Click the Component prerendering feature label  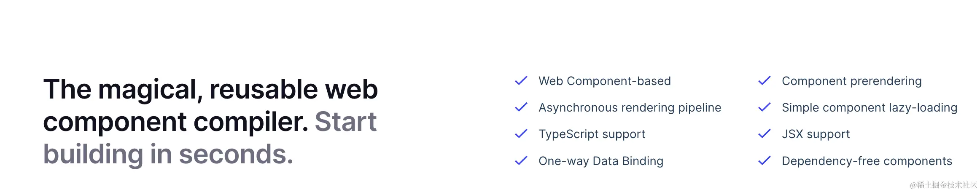852,81
